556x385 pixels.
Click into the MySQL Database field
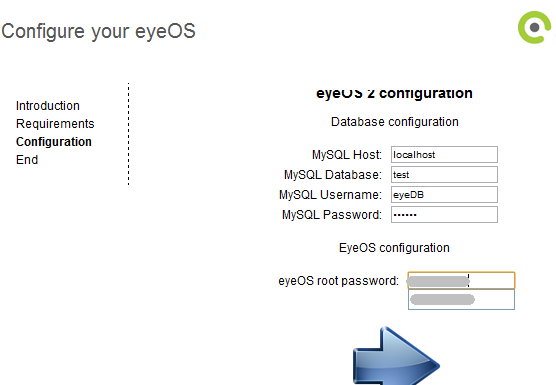point(444,174)
